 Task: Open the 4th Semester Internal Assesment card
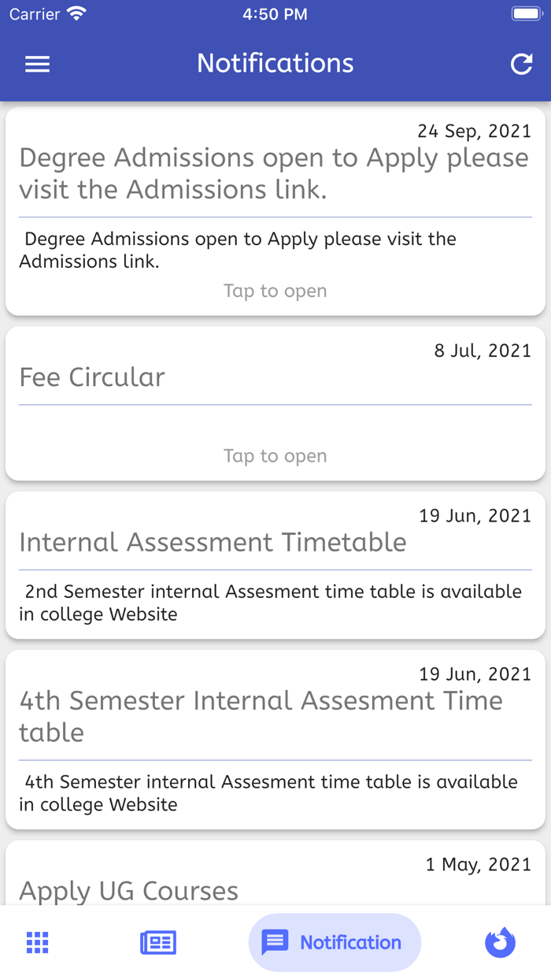point(275,741)
